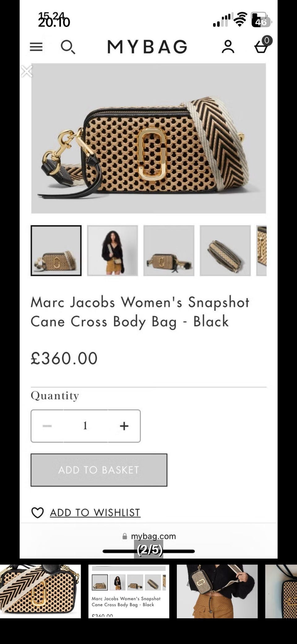The image size is (297, 644).
Task: Tap the wishlist heart icon
Action: (37, 512)
